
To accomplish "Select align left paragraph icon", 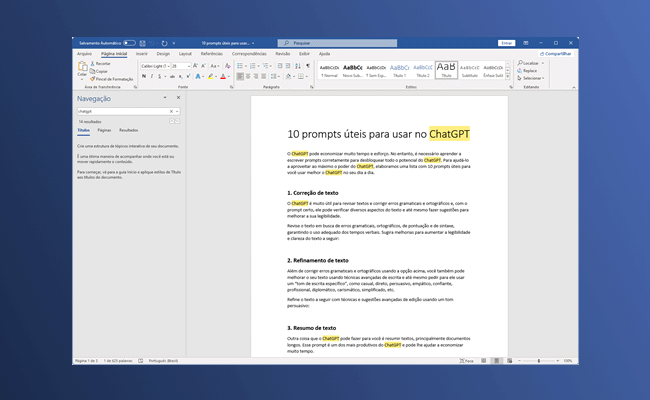I will pos(240,76).
